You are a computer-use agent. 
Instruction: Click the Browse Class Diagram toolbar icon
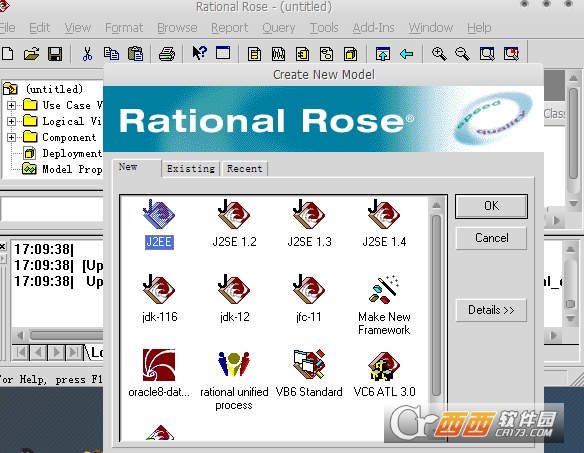pos(254,54)
